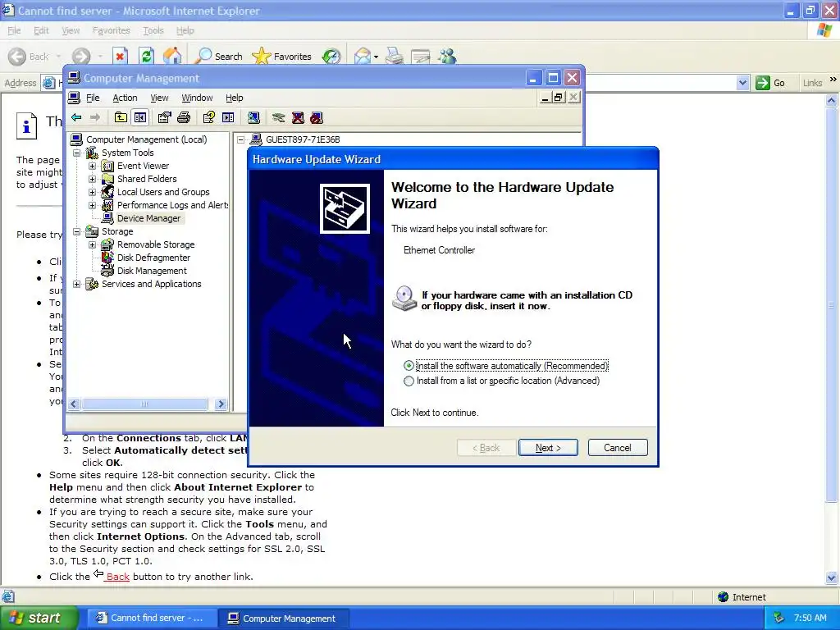Open Computer Management View menu
Image resolution: width=840 pixels, height=630 pixels.
[159, 98]
